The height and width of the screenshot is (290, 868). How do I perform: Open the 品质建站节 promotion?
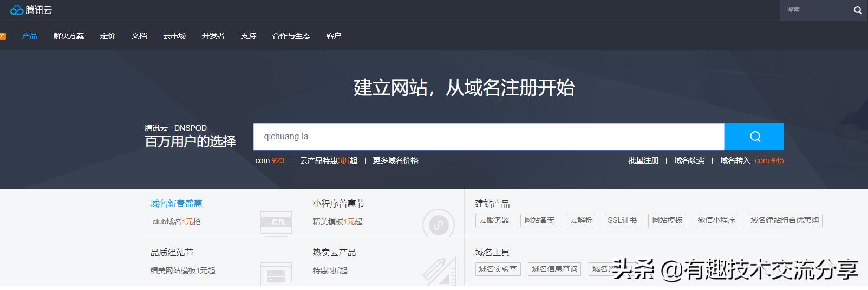point(172,253)
